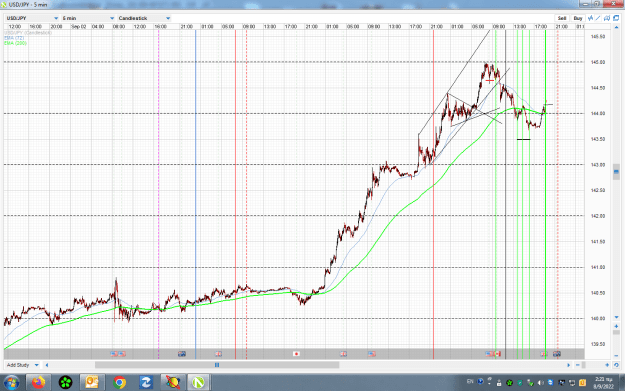The height and width of the screenshot is (391, 625).
Task: Open the indicators wave icon
Action: (x=590, y=18)
